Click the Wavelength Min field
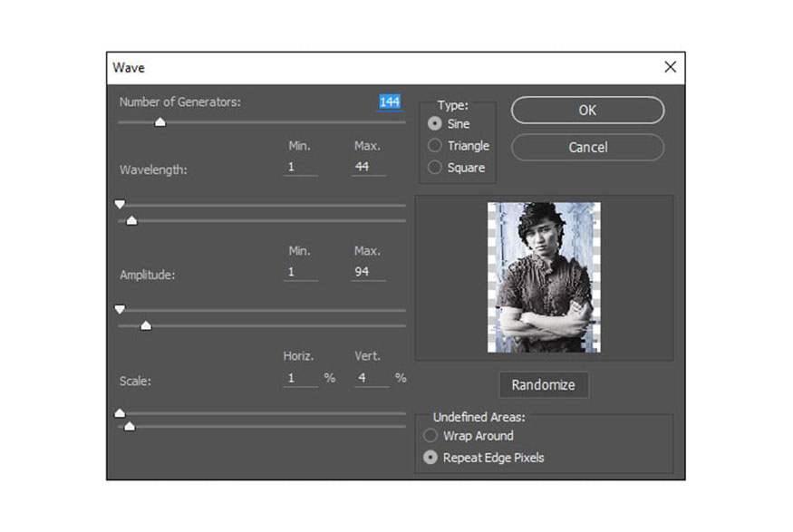Image resolution: width=793 pixels, height=532 pixels. point(300,167)
